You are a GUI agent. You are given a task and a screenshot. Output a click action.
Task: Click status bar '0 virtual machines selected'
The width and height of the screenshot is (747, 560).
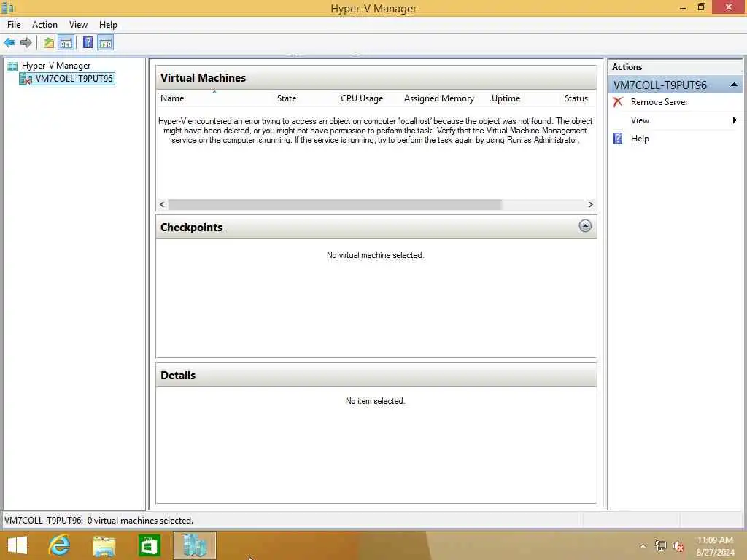coord(140,521)
